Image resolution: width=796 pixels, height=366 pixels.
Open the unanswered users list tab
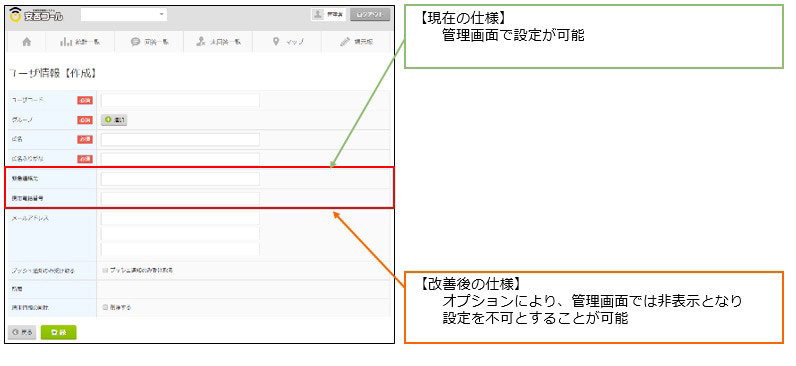click(x=218, y=42)
